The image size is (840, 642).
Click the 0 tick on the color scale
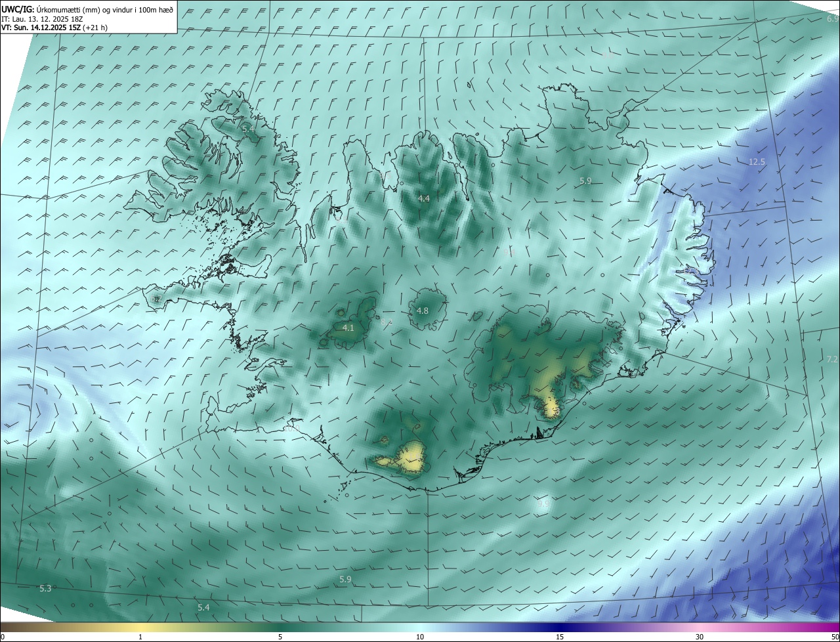coord(3,637)
